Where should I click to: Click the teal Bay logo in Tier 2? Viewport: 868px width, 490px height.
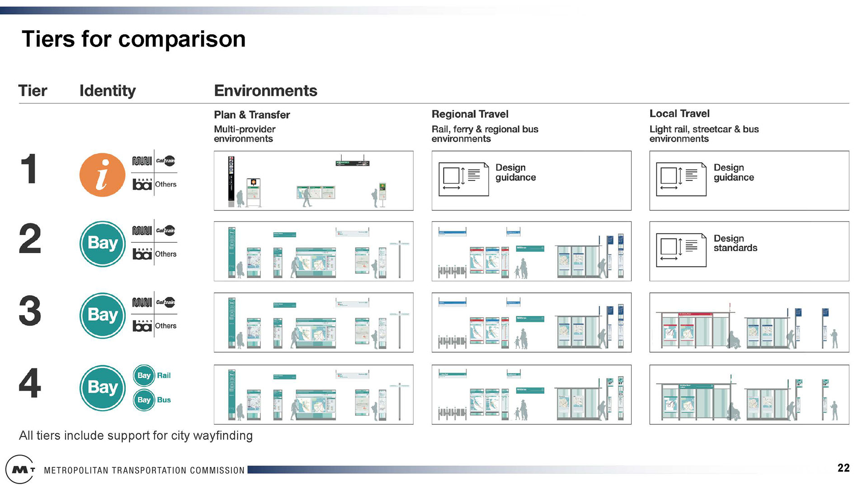[103, 244]
